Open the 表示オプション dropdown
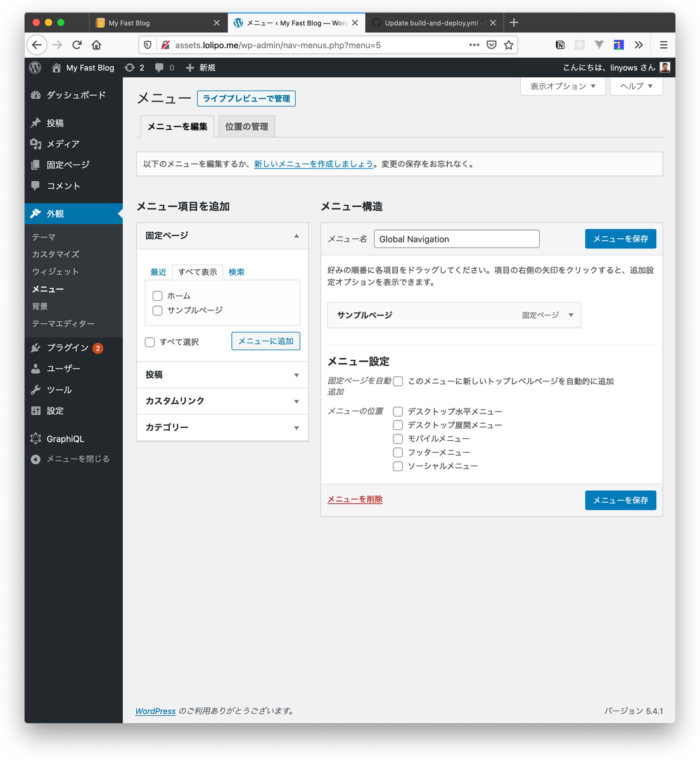The image size is (700, 760). (563, 86)
